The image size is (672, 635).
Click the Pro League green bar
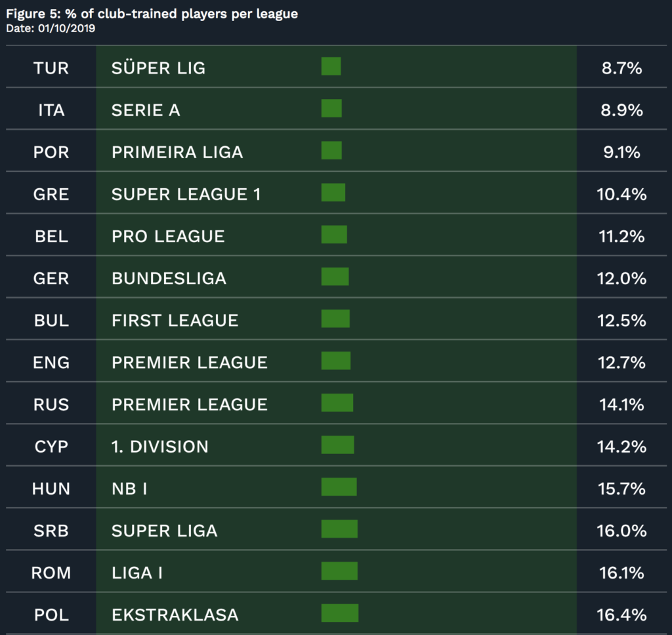(334, 235)
